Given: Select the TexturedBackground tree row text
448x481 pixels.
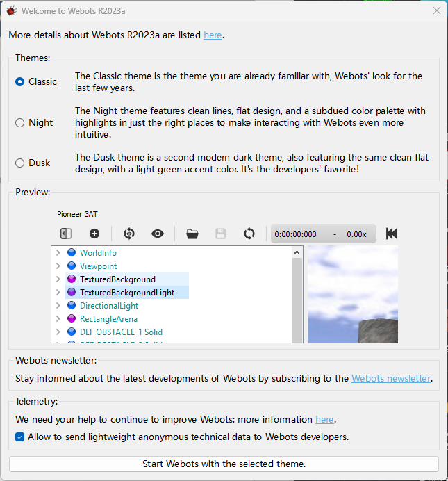Looking at the screenshot, I should [117, 279].
